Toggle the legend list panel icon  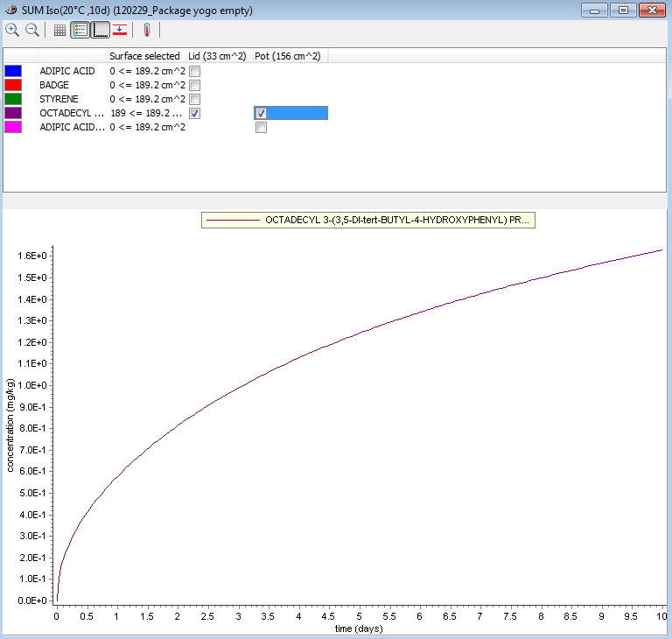coord(80,30)
